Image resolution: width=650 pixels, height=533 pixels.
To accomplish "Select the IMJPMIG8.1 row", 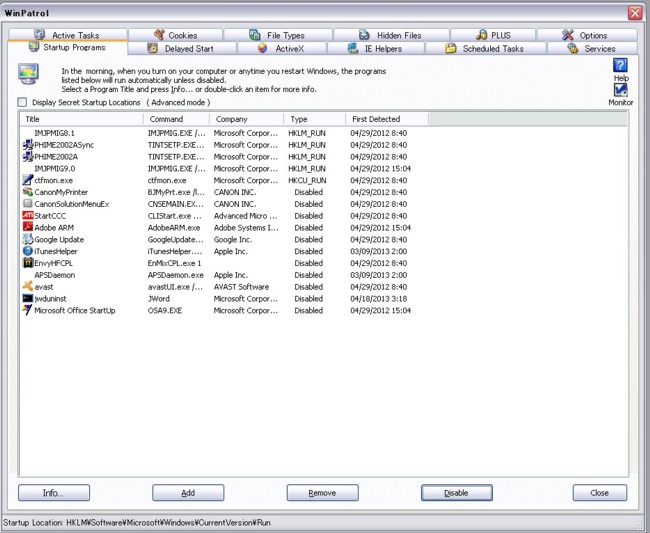I will [224, 133].
